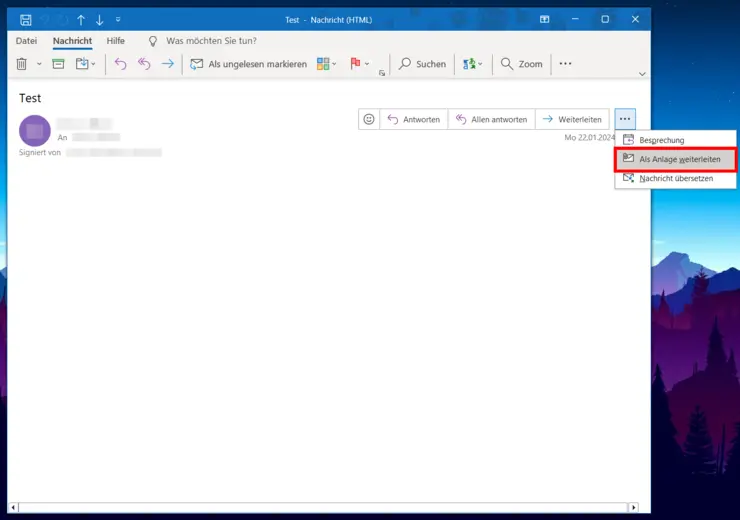
Task: Go to next item with down arrow
Action: click(99, 20)
